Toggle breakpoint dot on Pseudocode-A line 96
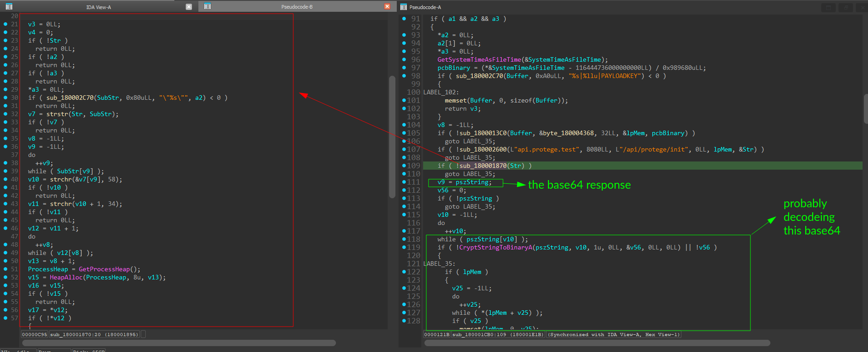The height and width of the screenshot is (352, 868). pos(404,59)
